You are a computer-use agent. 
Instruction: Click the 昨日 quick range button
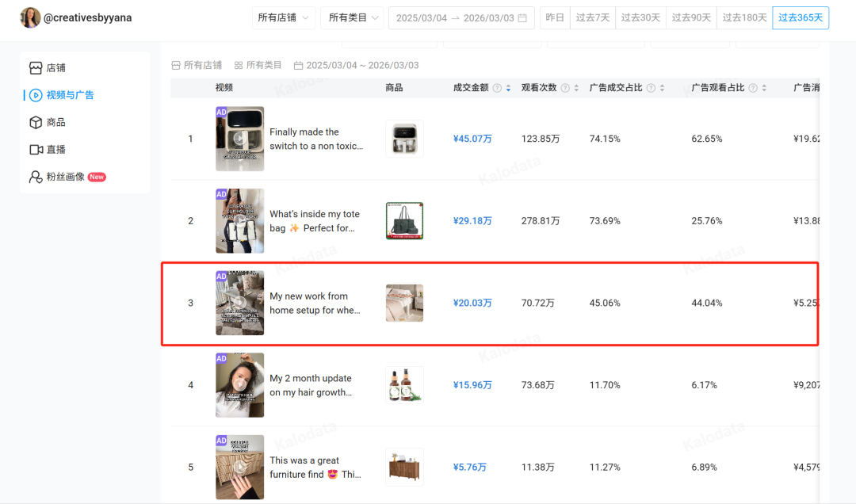point(555,17)
